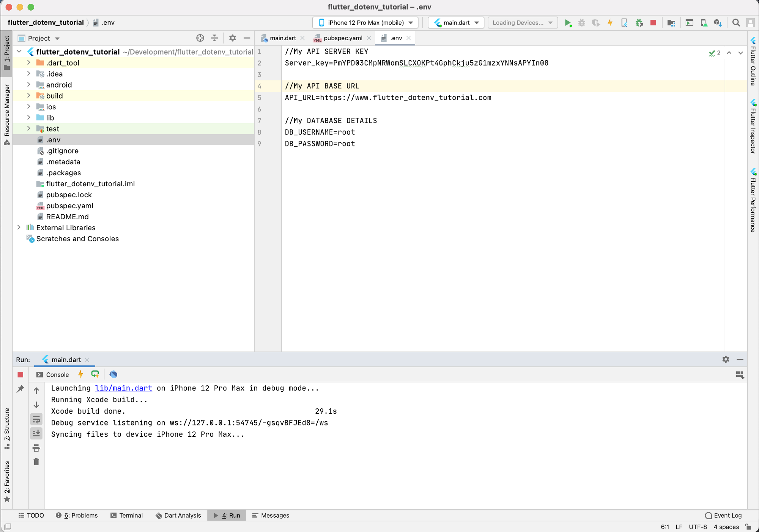Viewport: 759px width, 532px height.
Task: Select pubspec.yaml in project tree
Action: coord(69,206)
